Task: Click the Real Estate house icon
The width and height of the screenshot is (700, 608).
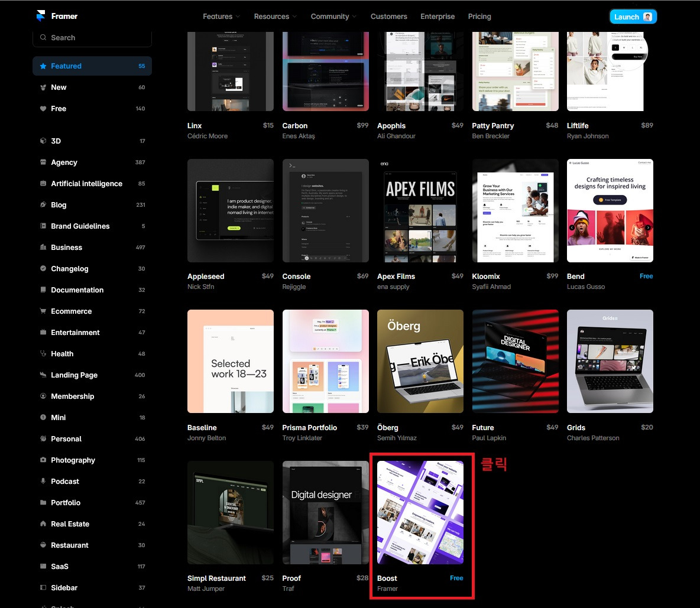Action: (43, 524)
